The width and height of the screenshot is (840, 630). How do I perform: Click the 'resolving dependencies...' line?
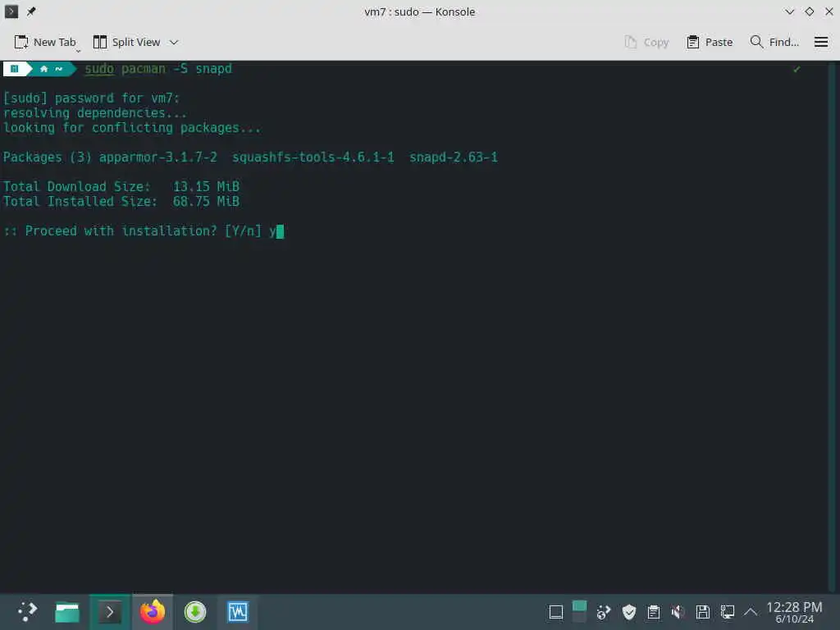coord(95,113)
